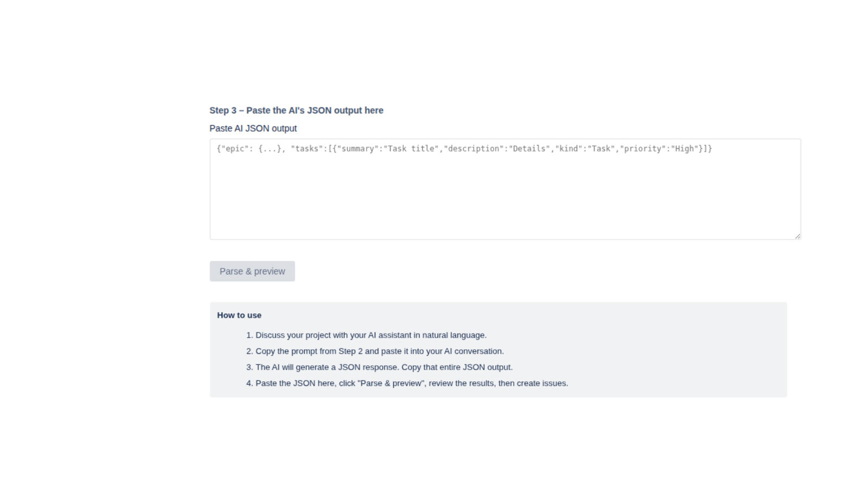Click the textarea resize handle
Screen dimensions: 868x488
pyautogui.click(x=796, y=235)
